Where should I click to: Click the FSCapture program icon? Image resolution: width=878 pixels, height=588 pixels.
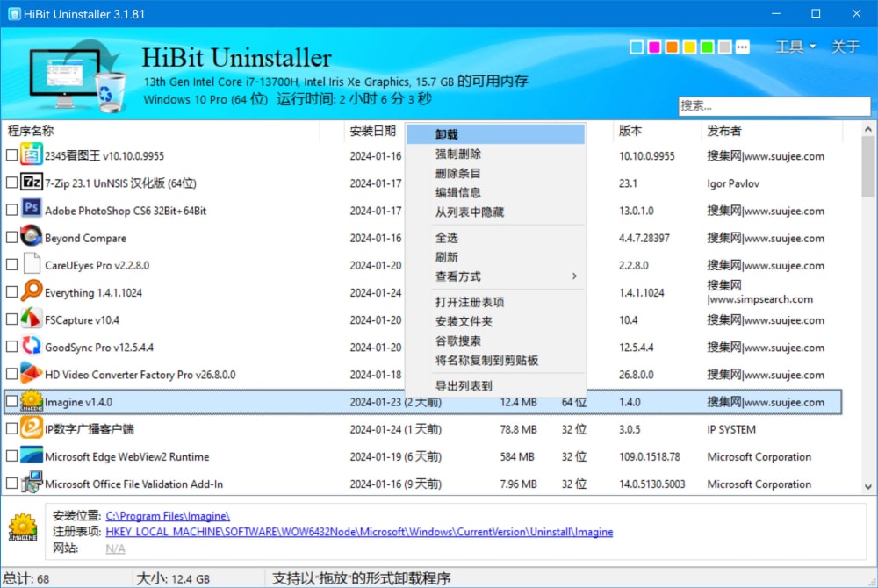(32, 318)
